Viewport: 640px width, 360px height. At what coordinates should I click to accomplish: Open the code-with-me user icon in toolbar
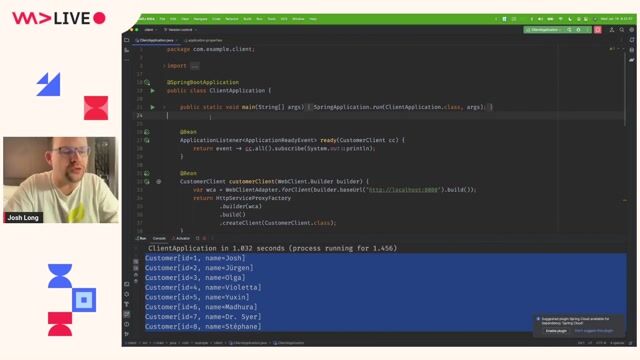pyautogui.click(x=611, y=30)
